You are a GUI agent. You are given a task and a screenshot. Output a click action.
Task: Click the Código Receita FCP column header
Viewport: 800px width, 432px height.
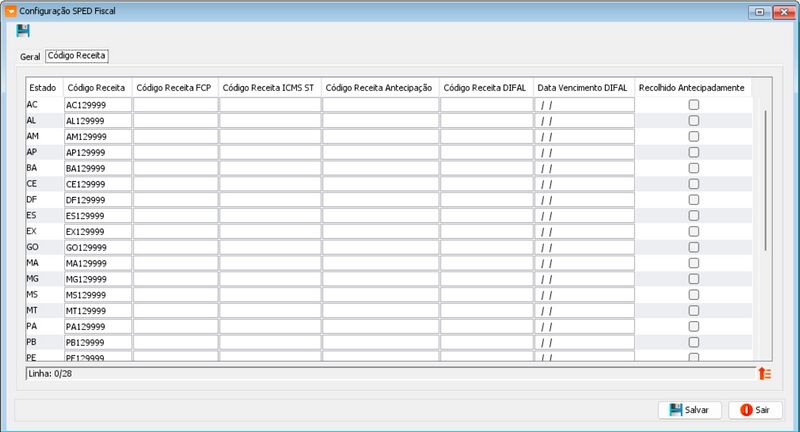click(x=175, y=88)
